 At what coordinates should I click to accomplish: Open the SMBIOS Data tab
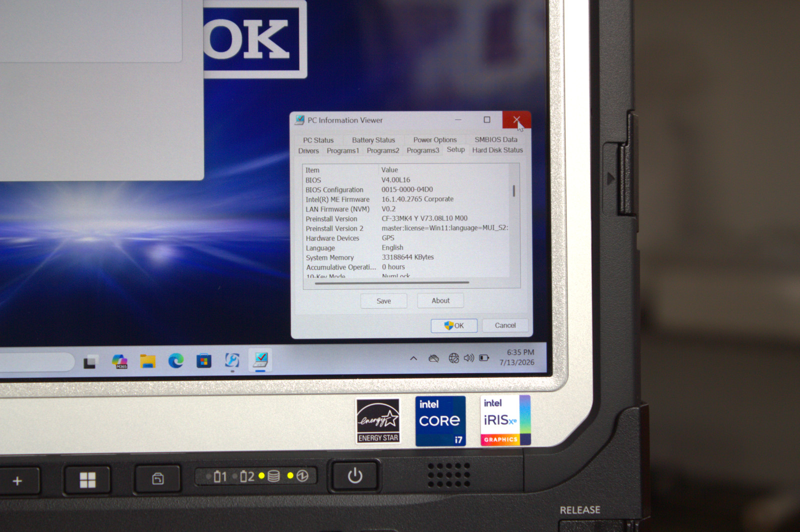[x=496, y=139]
